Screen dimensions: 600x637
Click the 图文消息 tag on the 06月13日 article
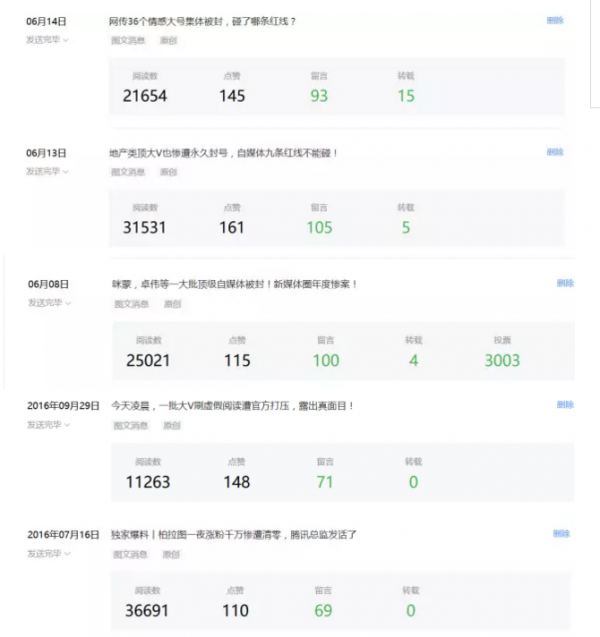128,172
